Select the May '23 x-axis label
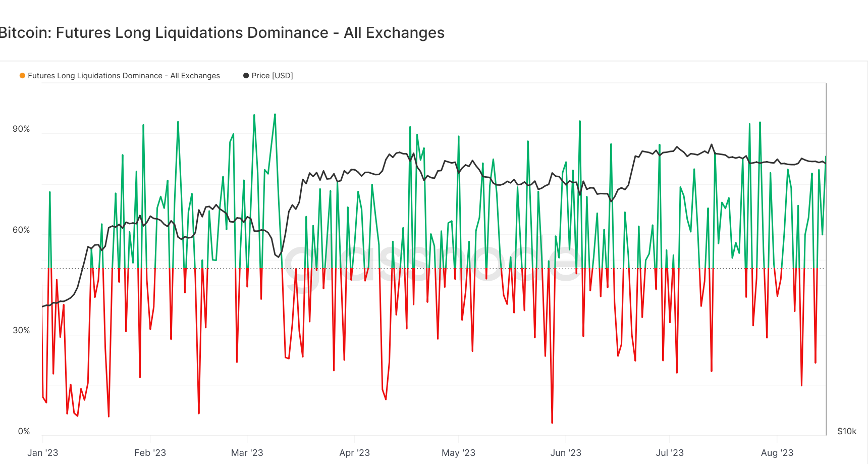Screen dimensions: 868x464 pyautogui.click(x=458, y=453)
